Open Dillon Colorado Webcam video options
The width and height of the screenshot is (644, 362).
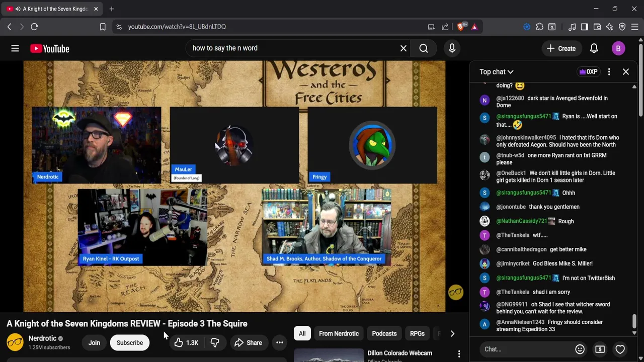click(x=459, y=354)
